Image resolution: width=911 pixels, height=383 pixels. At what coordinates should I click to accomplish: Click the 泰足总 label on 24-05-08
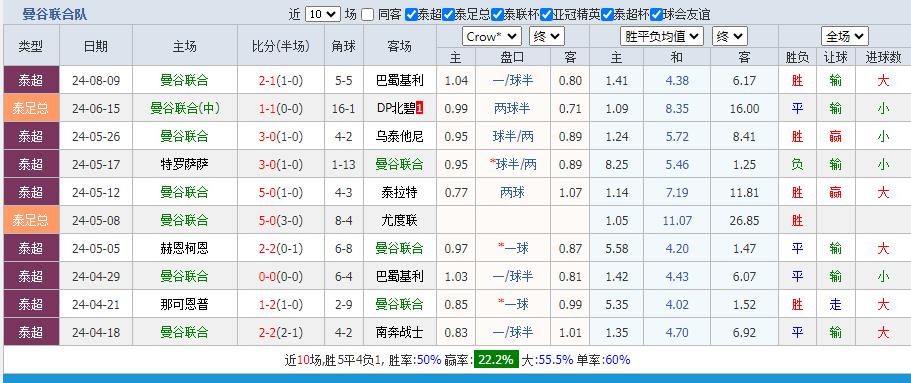(x=31, y=220)
